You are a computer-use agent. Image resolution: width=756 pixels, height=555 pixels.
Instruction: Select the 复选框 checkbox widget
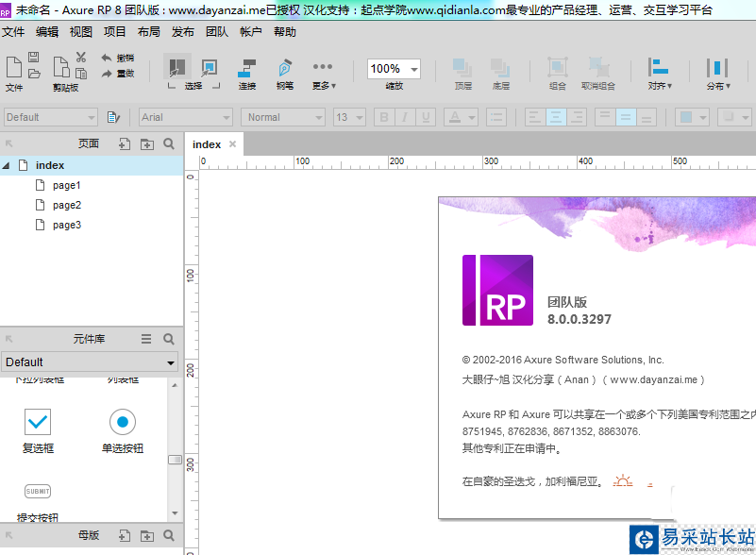[38, 431]
